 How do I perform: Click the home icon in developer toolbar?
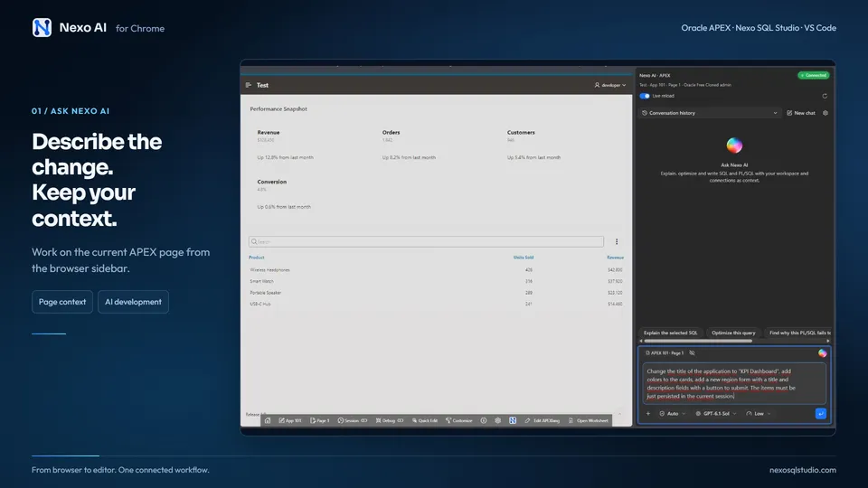[268, 420]
